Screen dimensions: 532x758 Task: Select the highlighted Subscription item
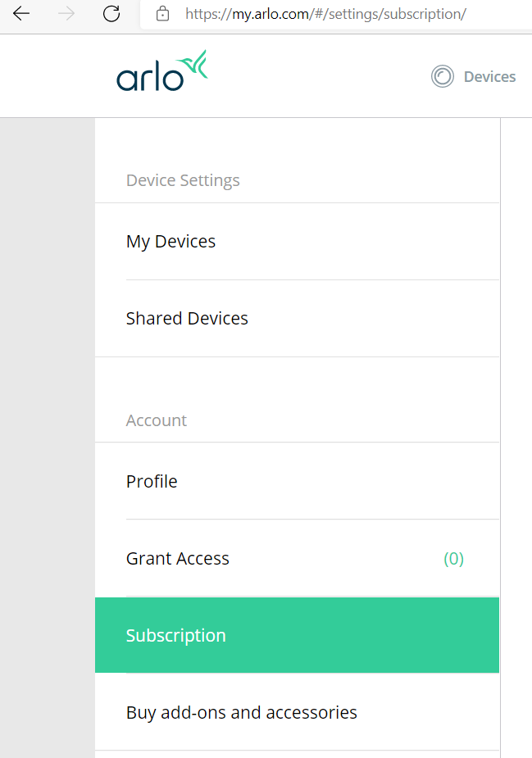click(x=176, y=636)
